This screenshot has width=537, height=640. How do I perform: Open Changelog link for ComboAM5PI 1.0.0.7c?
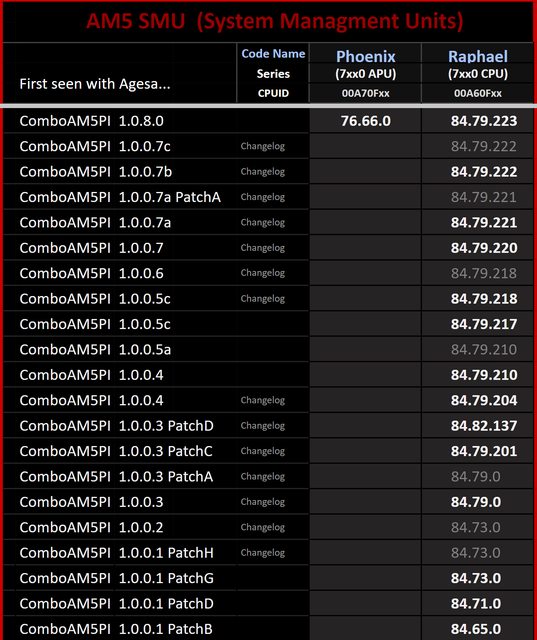[x=262, y=146]
